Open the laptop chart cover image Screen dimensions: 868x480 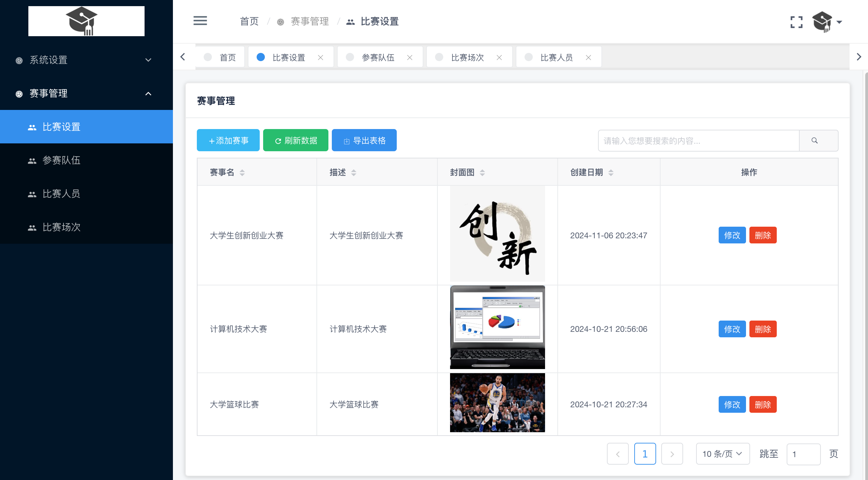497,327
